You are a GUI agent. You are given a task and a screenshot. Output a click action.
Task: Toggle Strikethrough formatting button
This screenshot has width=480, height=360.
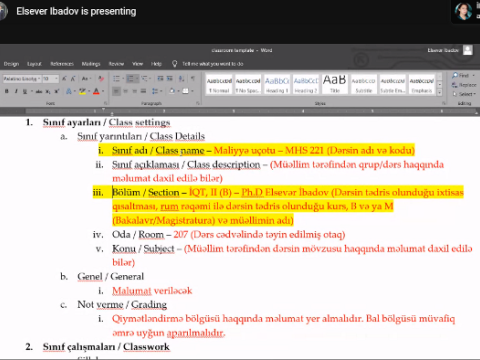tap(39, 91)
